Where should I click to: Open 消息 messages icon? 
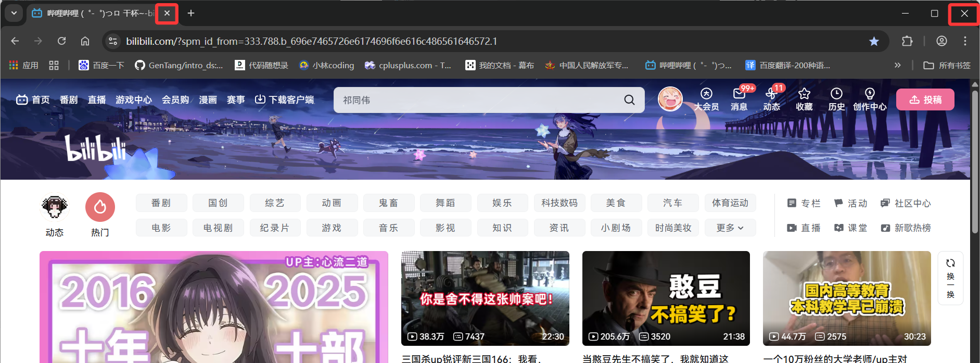(739, 99)
